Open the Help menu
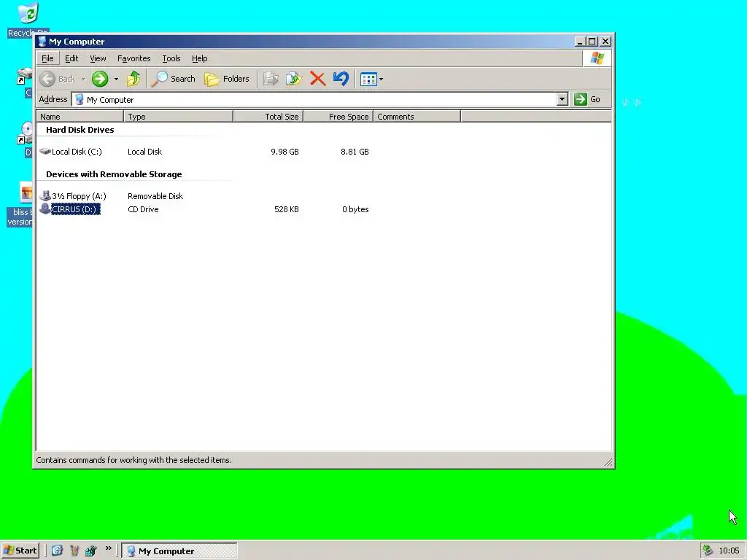This screenshot has height=560, width=747. [x=200, y=58]
